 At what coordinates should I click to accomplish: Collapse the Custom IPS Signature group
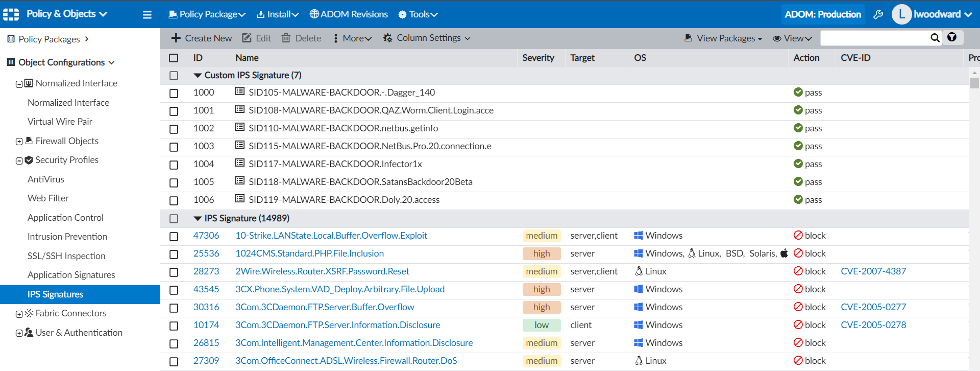(x=198, y=76)
